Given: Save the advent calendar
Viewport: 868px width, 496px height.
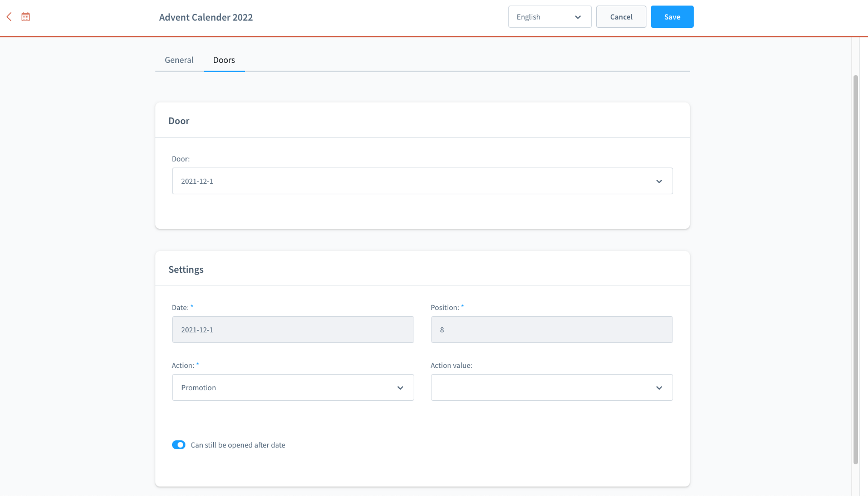Looking at the screenshot, I should click(672, 17).
